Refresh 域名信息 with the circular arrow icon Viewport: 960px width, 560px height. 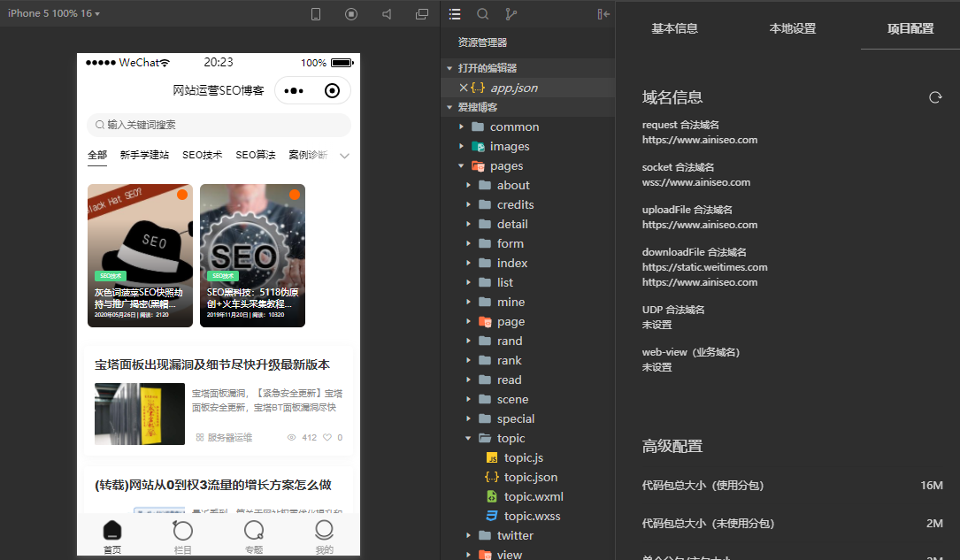935,97
